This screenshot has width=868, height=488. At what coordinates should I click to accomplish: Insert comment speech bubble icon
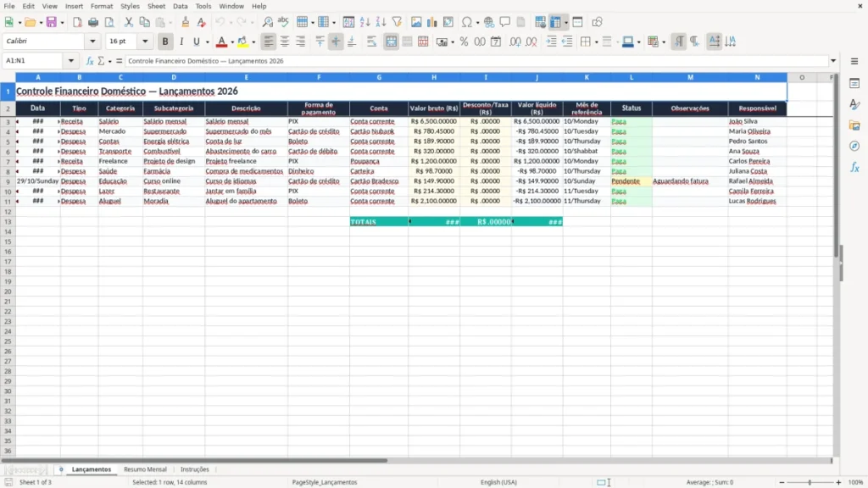[505, 22]
